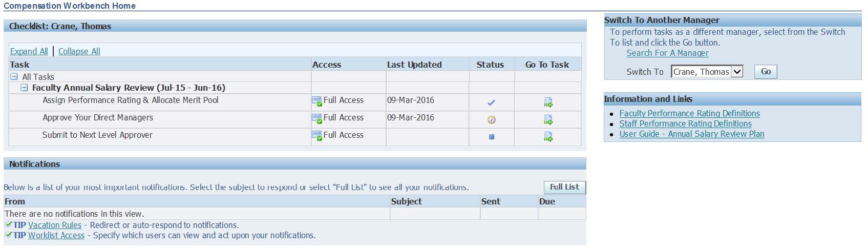Click completed checkmark status for Assign Performance Rating
Image resolution: width=868 pixels, height=249 pixels.
click(x=491, y=102)
